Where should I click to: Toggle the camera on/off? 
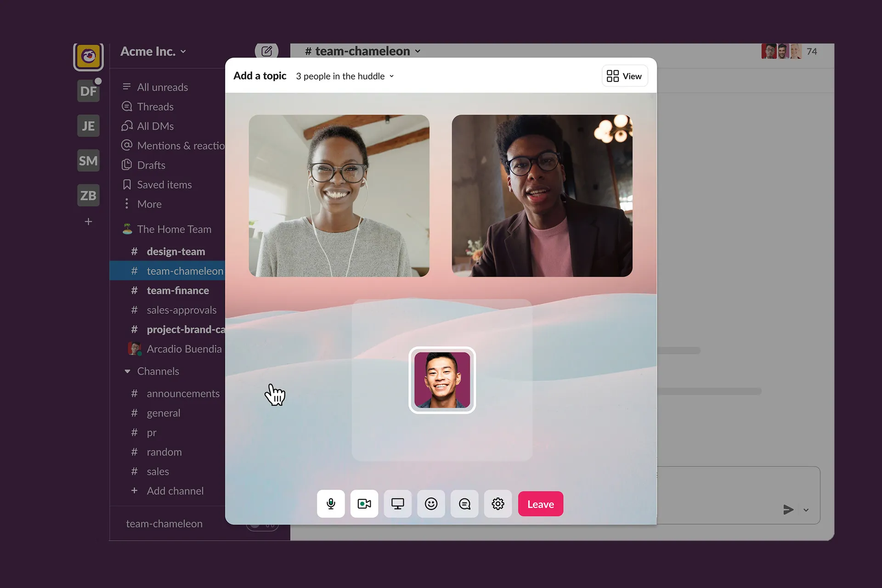click(365, 504)
